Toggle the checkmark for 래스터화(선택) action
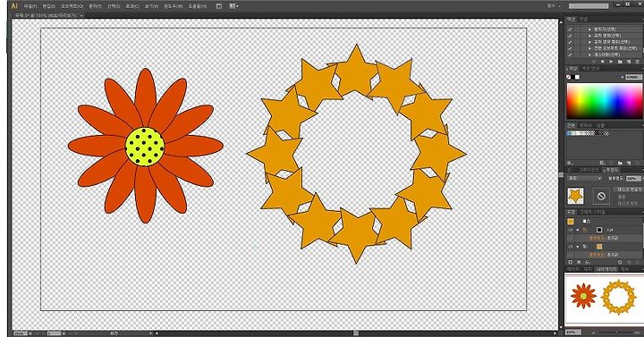The height and width of the screenshot is (337, 644). 570,55
